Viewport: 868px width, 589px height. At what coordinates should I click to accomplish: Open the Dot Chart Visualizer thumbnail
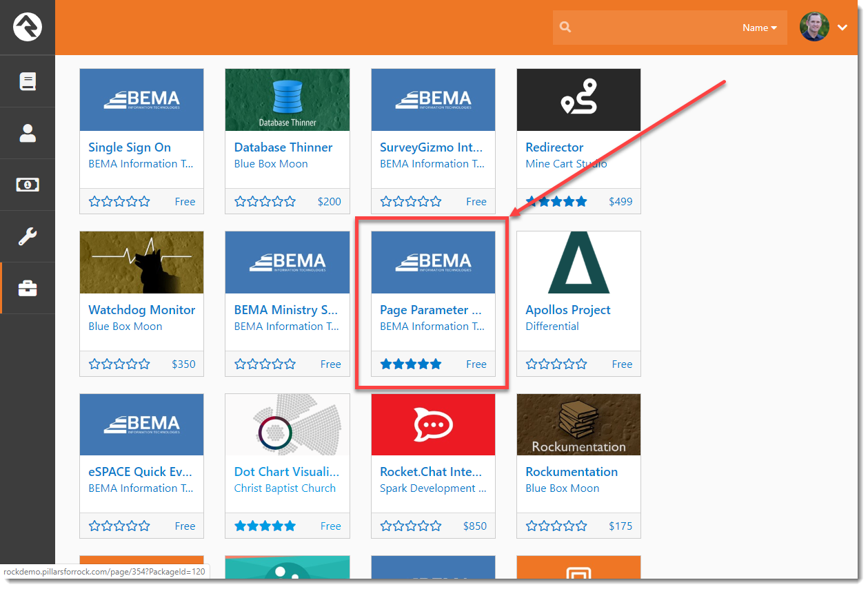[x=287, y=424]
